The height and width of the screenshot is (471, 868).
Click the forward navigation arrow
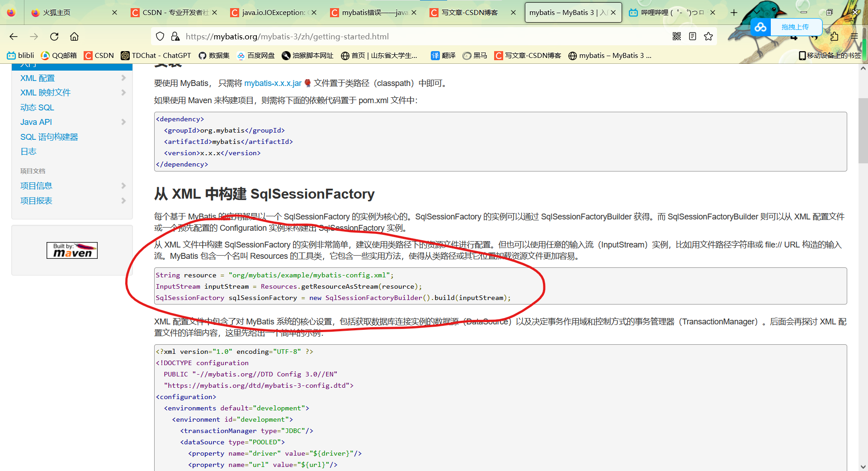[34, 37]
